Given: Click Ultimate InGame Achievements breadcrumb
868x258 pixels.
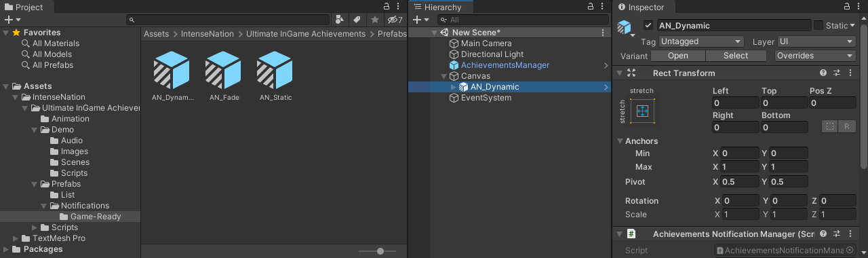Looking at the screenshot, I should (306, 34).
